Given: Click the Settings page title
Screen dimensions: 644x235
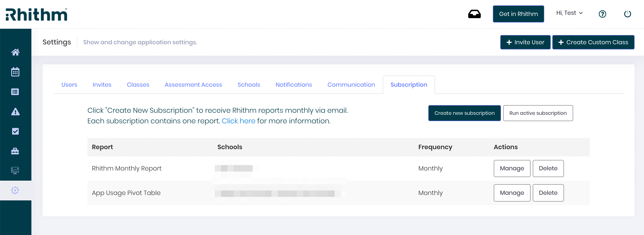Looking at the screenshot, I should point(57,42).
